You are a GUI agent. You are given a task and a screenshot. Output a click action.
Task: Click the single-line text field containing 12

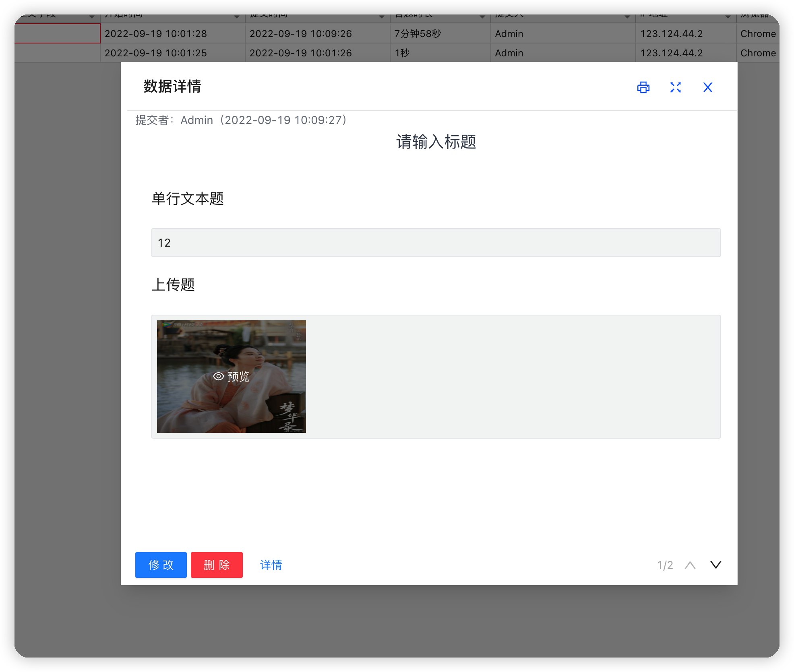click(x=436, y=243)
